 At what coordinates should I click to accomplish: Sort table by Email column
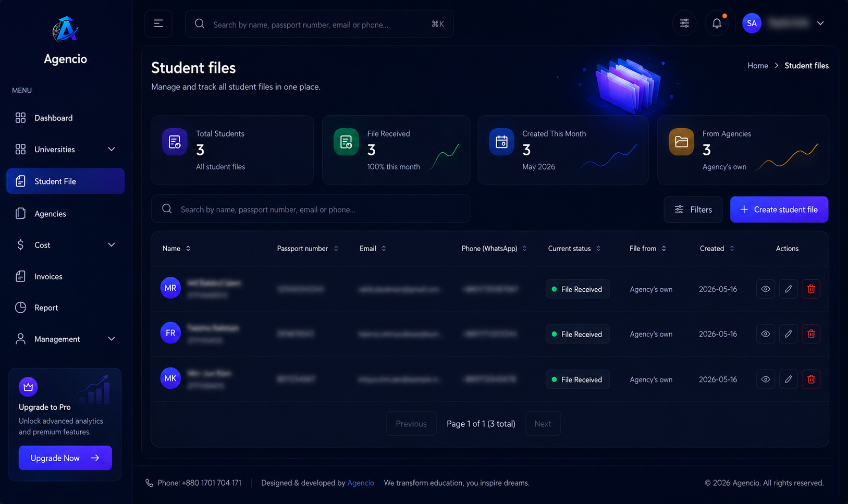[x=373, y=249]
